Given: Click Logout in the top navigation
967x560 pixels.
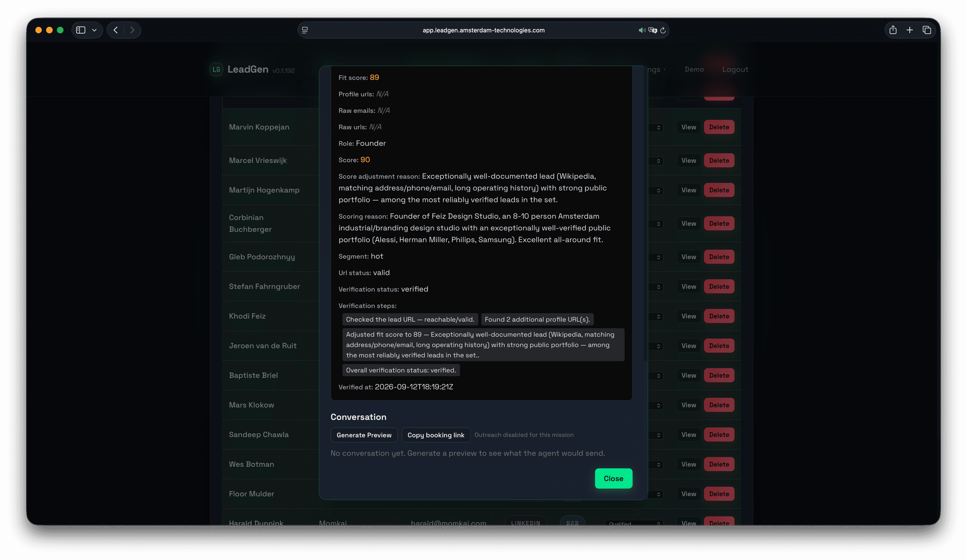Looking at the screenshot, I should coord(735,69).
